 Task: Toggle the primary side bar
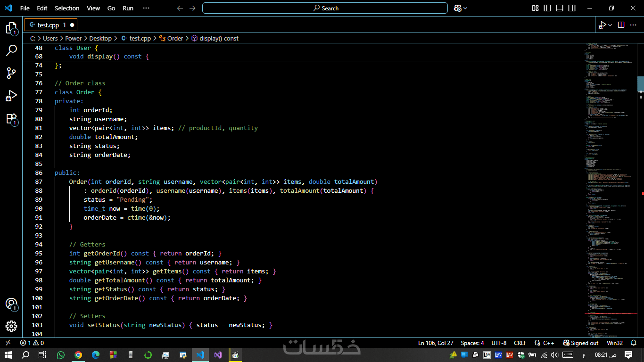pos(547,8)
